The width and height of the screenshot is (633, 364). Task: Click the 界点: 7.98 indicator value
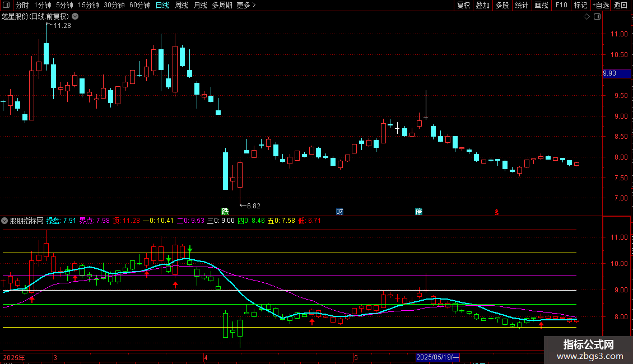click(x=94, y=221)
